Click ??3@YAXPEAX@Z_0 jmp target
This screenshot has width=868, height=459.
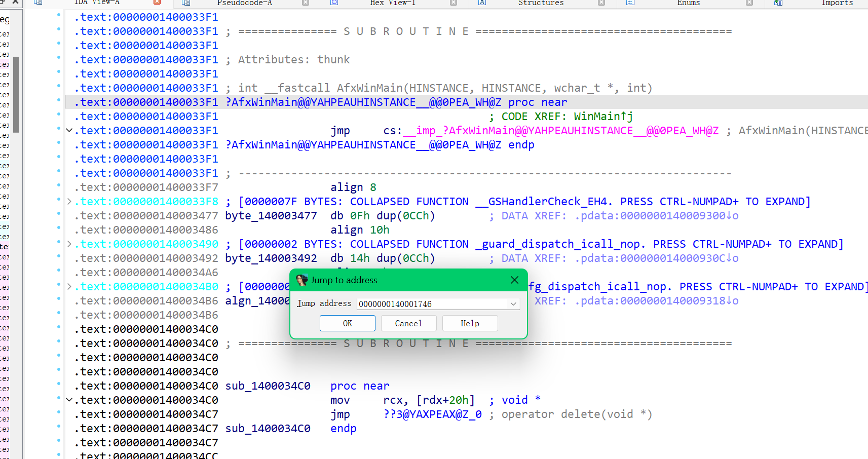[433, 414]
